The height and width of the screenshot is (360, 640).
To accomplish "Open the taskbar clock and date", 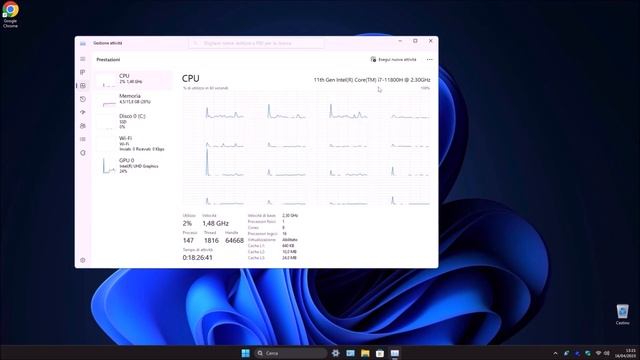I will pyautogui.click(x=625, y=353).
